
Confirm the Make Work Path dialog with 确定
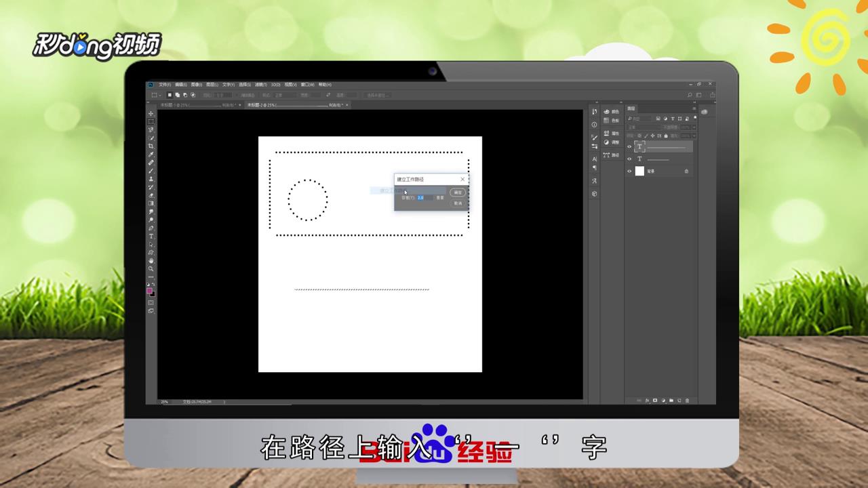pyautogui.click(x=458, y=192)
